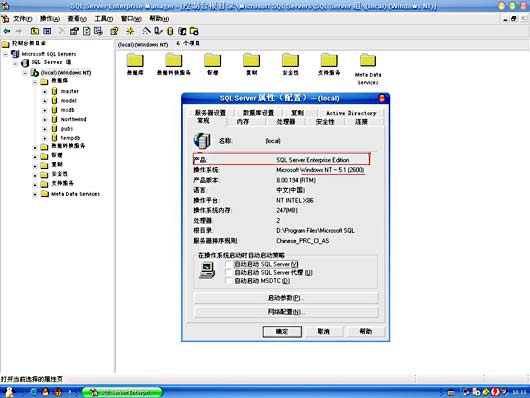The image size is (530, 398).
Task: Click the yellow database cylinder toolbar icon
Action: 170,31
